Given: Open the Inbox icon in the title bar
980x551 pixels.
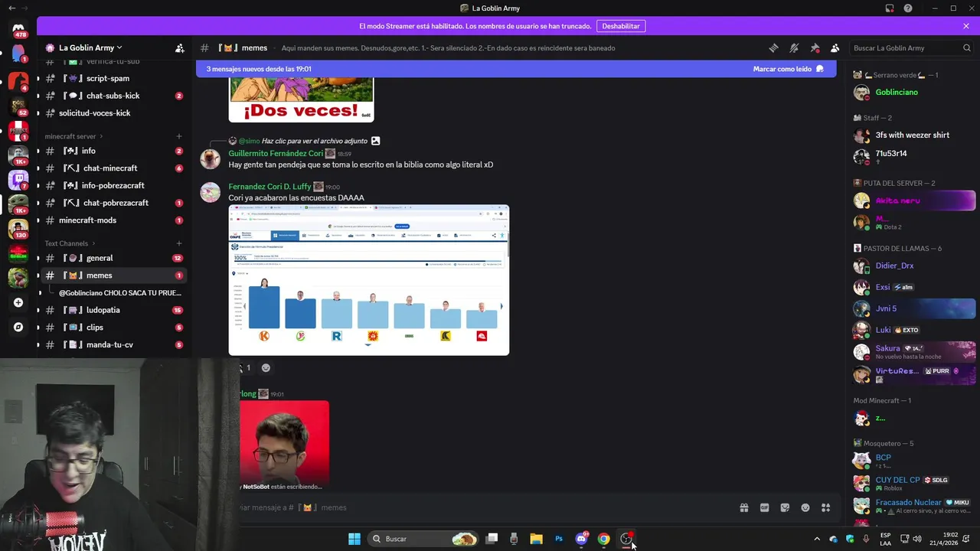Looking at the screenshot, I should pyautogui.click(x=890, y=8).
